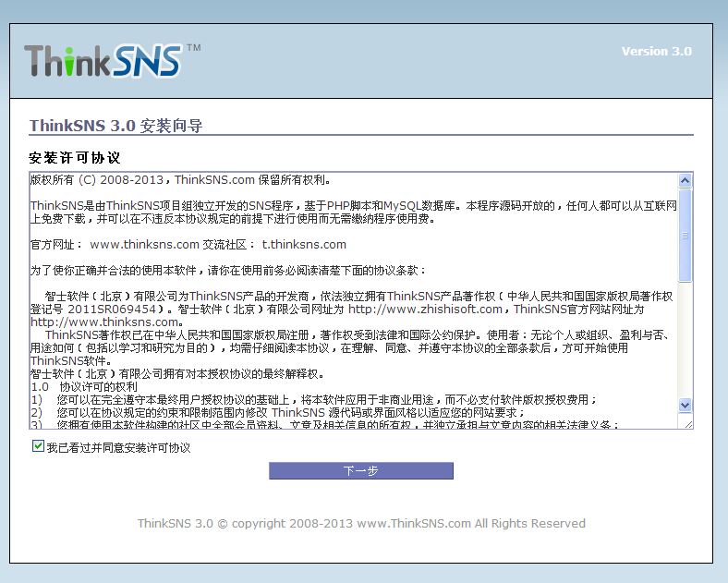Click the 我已看过并同意安装许可协议 label
This screenshot has width=728, height=583.
coord(118,448)
